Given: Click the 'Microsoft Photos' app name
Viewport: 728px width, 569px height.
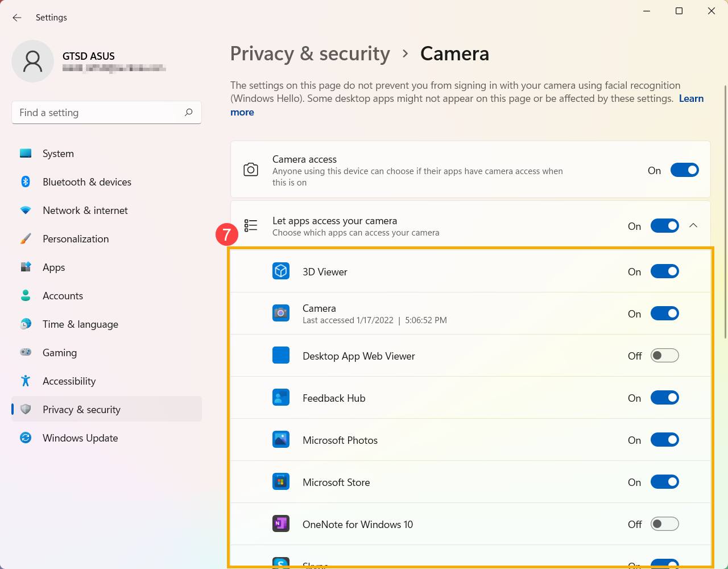Looking at the screenshot, I should point(340,440).
